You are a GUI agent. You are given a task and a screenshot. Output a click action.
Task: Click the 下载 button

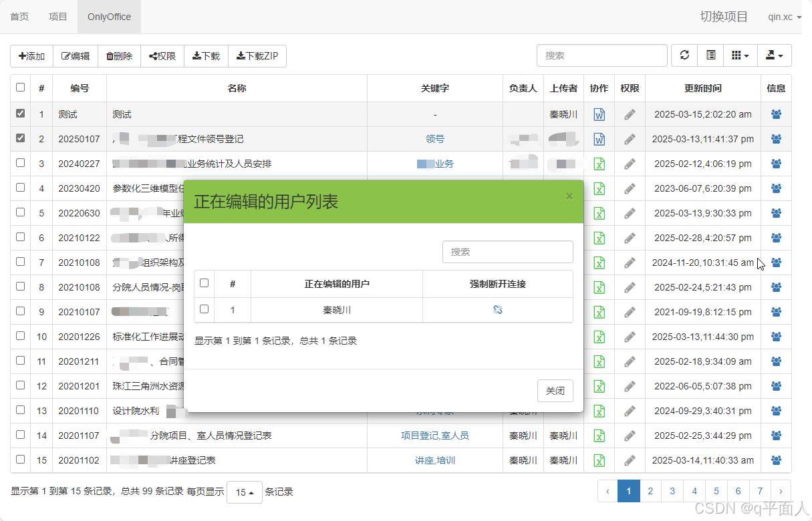(x=207, y=56)
